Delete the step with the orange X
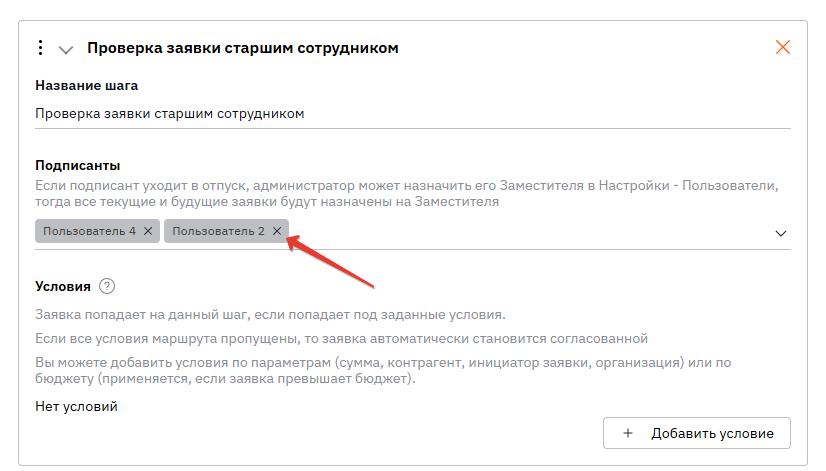This screenshot has height=471, width=826. [x=783, y=47]
